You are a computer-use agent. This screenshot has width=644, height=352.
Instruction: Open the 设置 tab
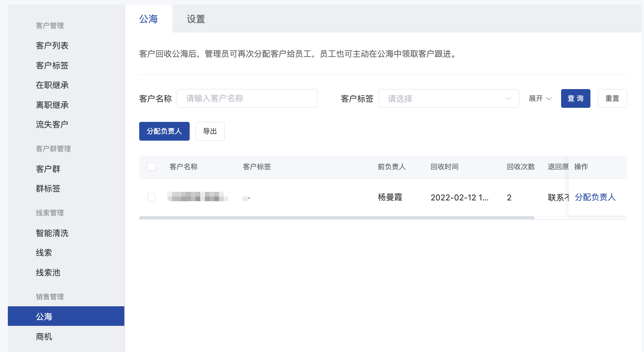(196, 19)
